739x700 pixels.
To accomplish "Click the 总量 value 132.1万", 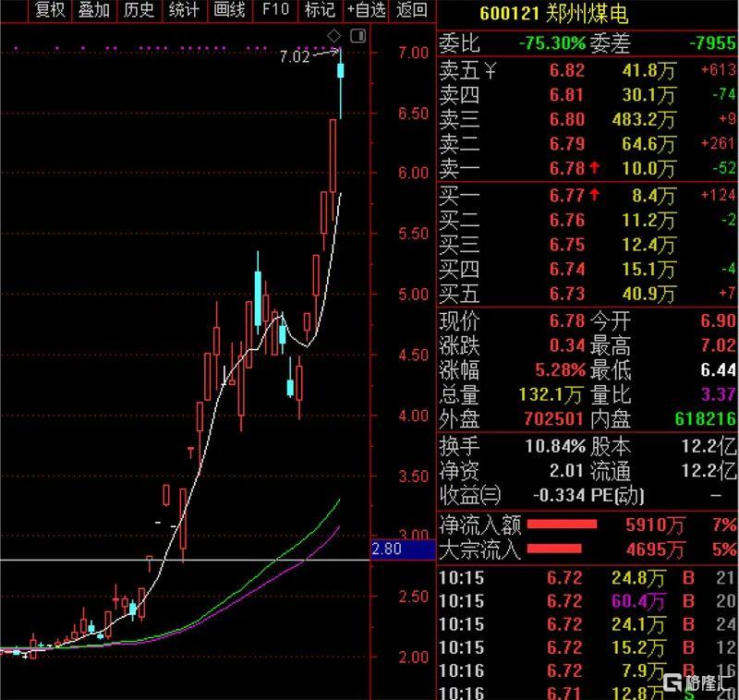I will [x=551, y=394].
